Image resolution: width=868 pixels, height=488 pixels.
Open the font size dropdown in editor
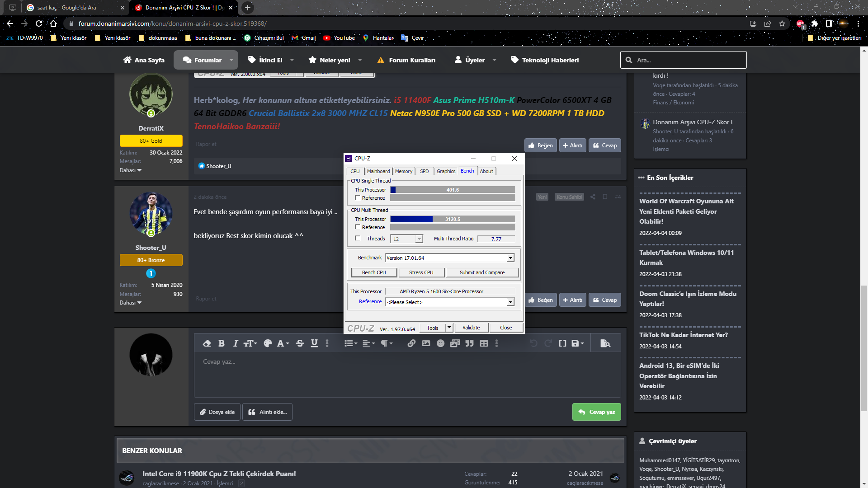pyautogui.click(x=250, y=343)
